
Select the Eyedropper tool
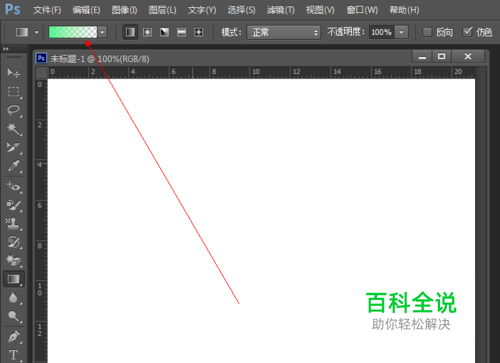tap(13, 166)
